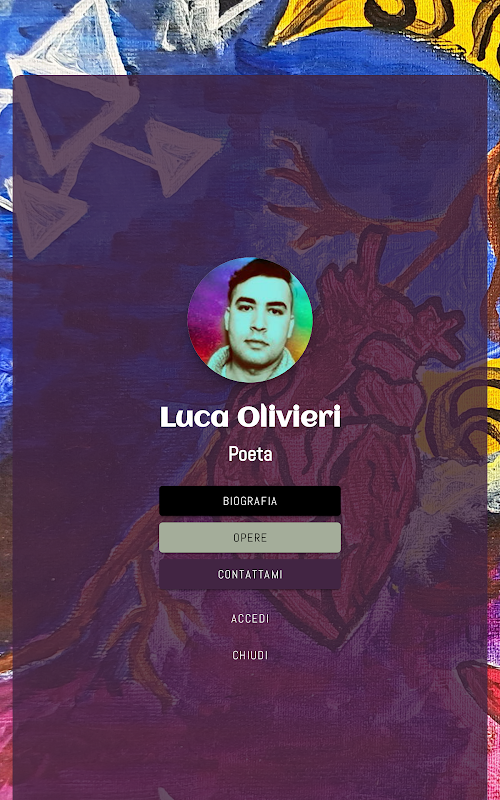The image size is (500, 800).
Task: Click the Luca Olivieri name heading
Action: pyautogui.click(x=250, y=417)
